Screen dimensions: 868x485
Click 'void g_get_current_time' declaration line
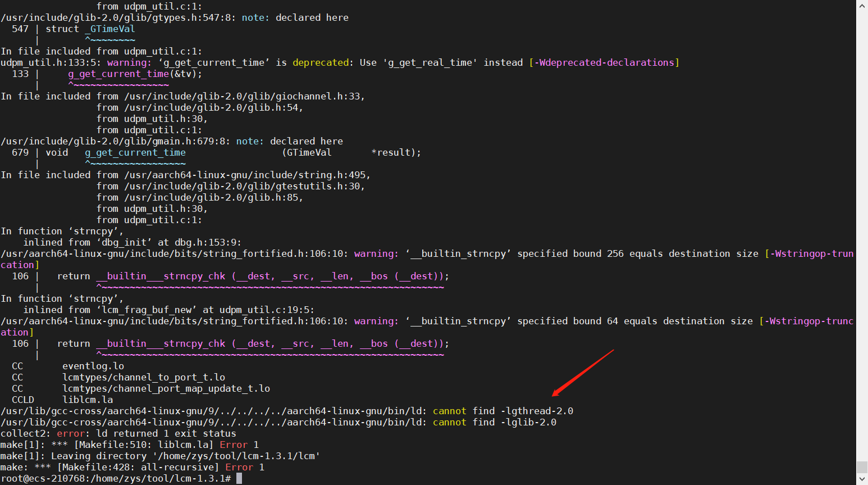coord(234,152)
